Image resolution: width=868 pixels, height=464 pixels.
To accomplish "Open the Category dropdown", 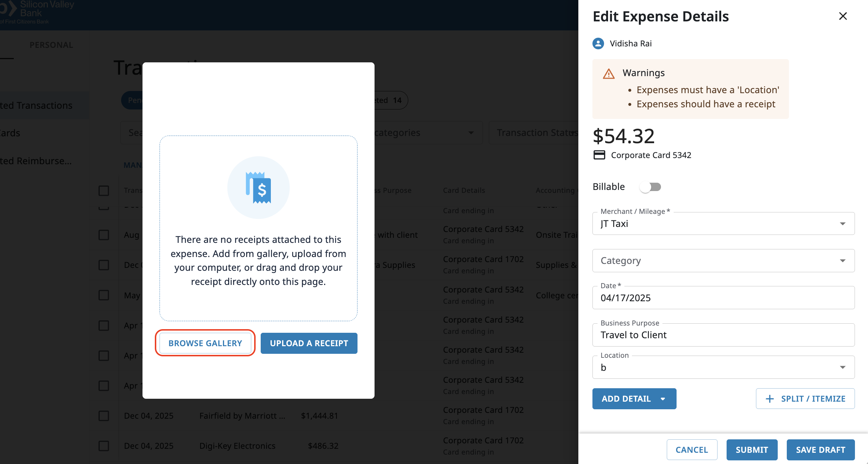I will [x=842, y=261].
